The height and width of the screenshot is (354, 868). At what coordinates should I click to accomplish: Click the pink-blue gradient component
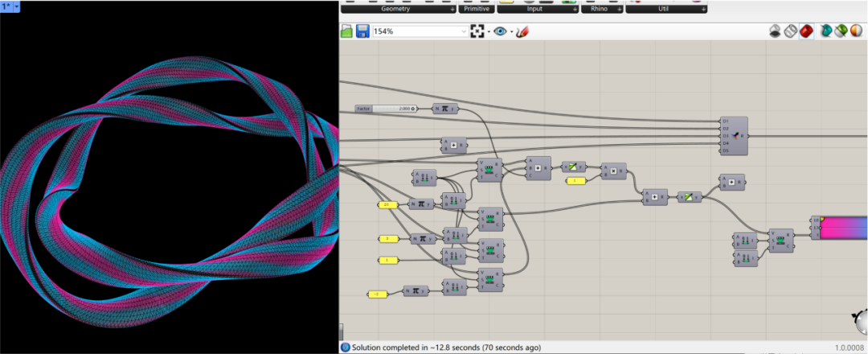[x=844, y=228]
